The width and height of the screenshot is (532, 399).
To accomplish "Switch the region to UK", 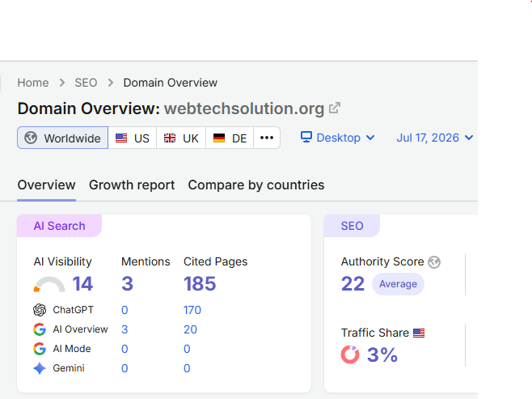I will coord(181,138).
